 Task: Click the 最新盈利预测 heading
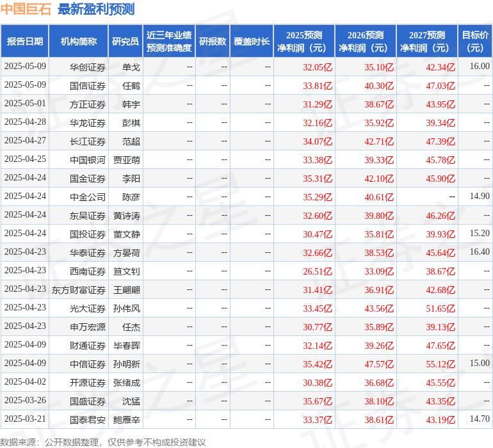click(96, 10)
